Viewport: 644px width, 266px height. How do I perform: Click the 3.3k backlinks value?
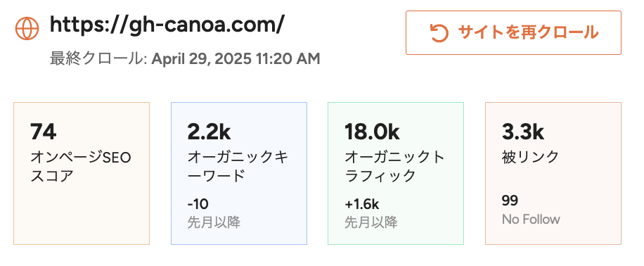coord(523,132)
